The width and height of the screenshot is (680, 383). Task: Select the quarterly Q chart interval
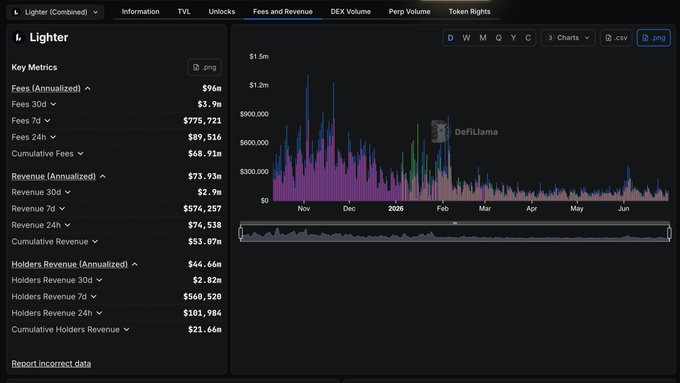498,38
